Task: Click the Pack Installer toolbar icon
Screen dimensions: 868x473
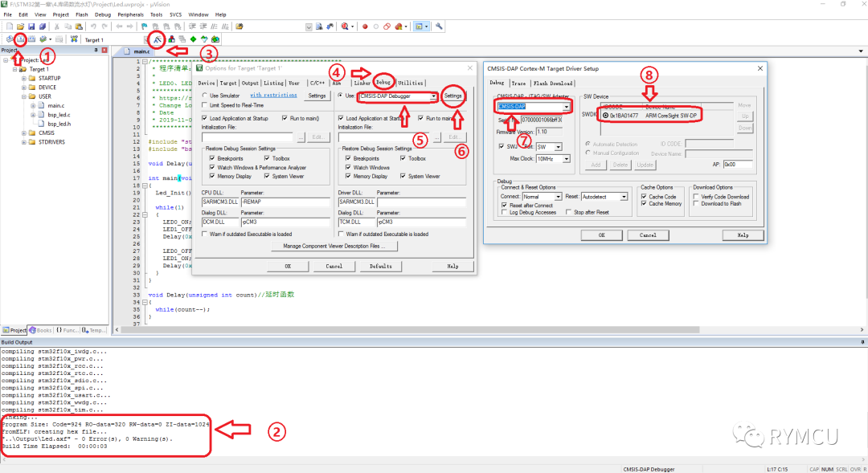Action: pyautogui.click(x=215, y=39)
